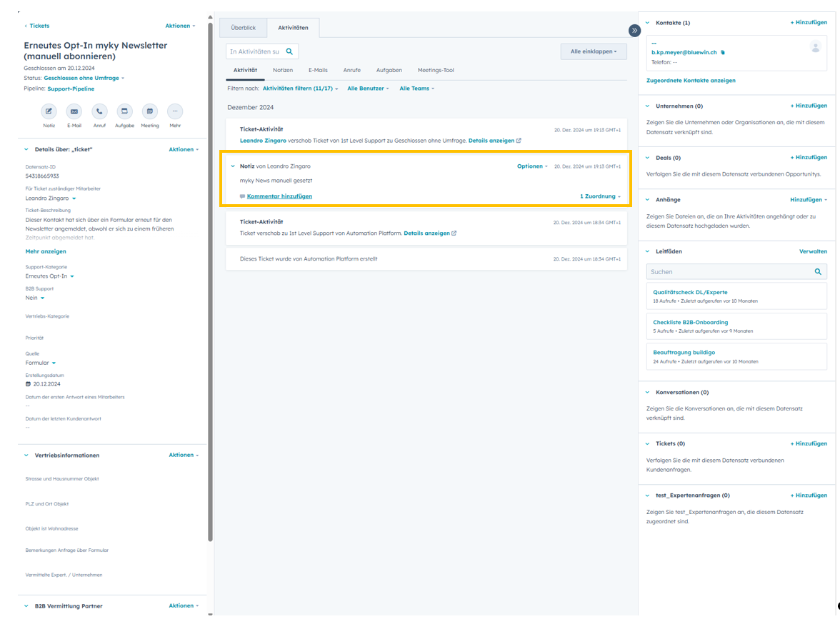Collapse right sidebar with double-arrow icon
The image size is (840, 619).
[x=634, y=31]
